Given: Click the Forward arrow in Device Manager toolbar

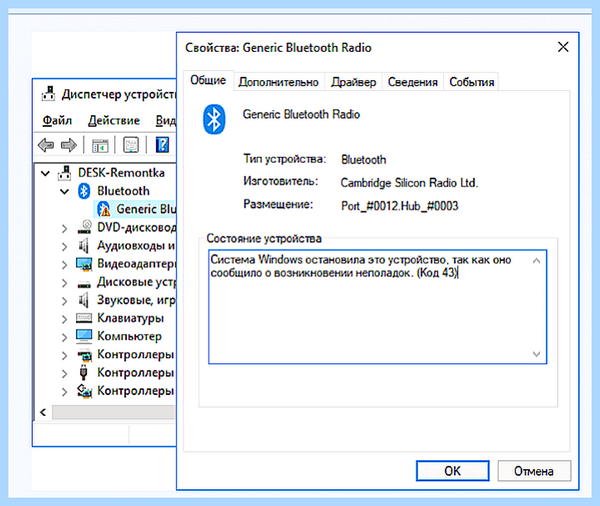Looking at the screenshot, I should (69, 145).
